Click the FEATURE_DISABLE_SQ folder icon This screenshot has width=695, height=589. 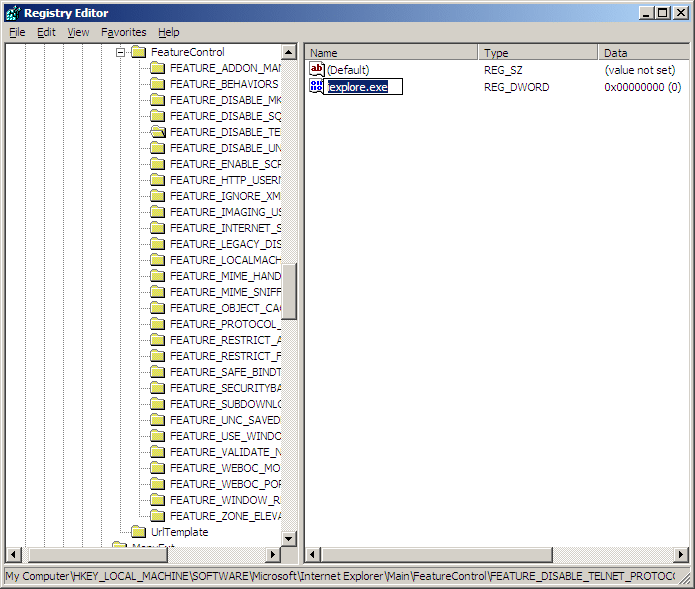click(x=157, y=116)
